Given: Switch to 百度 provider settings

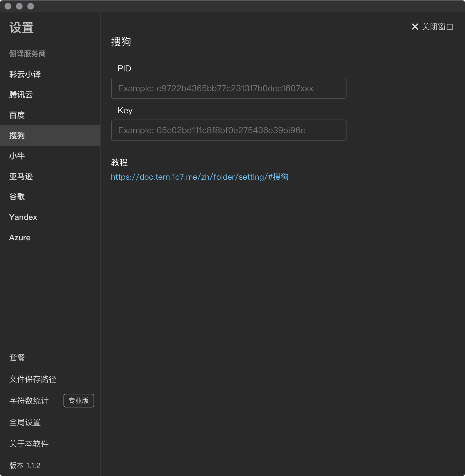Looking at the screenshot, I should pos(17,115).
